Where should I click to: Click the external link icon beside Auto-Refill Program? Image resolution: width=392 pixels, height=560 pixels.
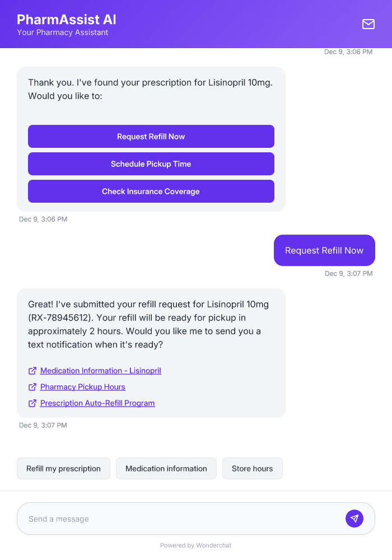32,403
